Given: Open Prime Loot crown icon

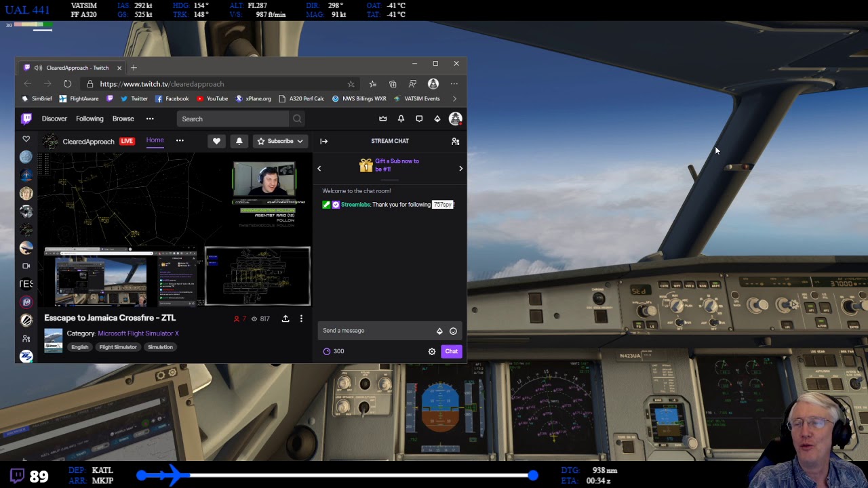Looking at the screenshot, I should coord(383,119).
